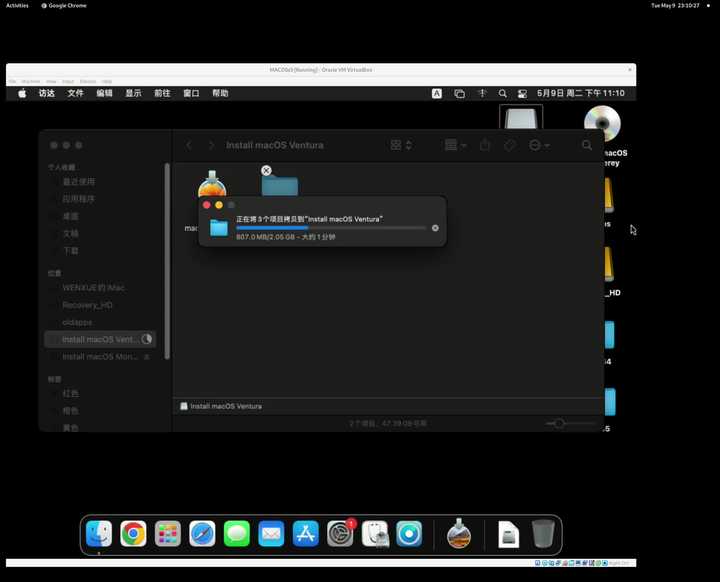This screenshot has height=582, width=720.
Task: Launch Google Chrome from the Dock
Action: click(x=133, y=534)
